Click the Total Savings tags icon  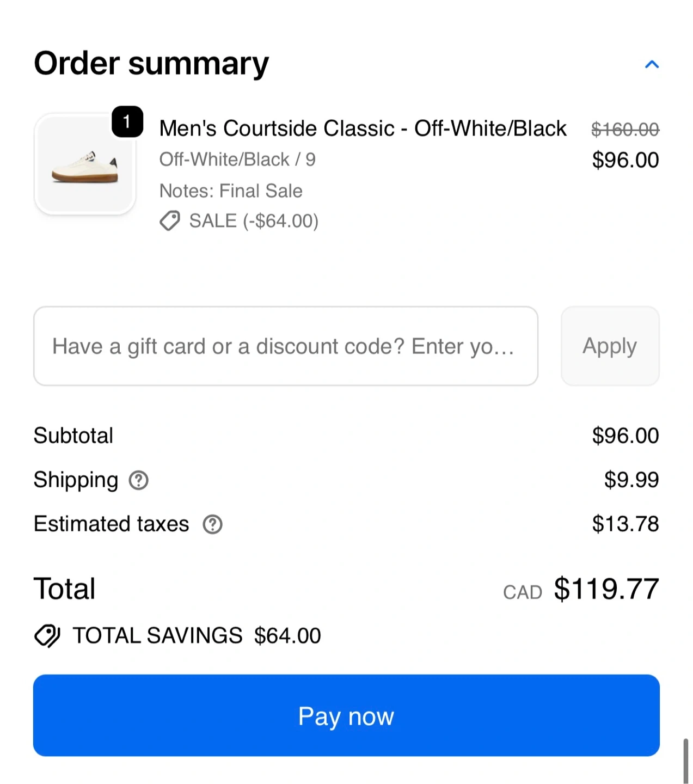click(47, 635)
